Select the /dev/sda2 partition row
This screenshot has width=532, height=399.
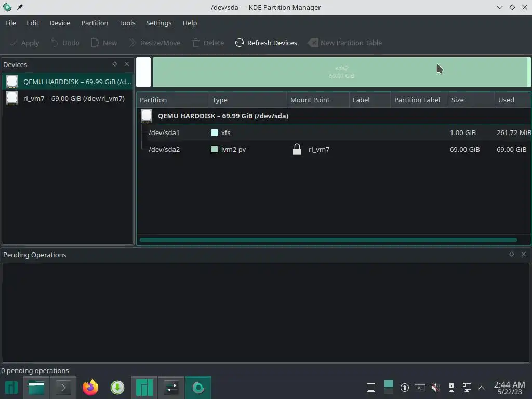tap(334, 149)
